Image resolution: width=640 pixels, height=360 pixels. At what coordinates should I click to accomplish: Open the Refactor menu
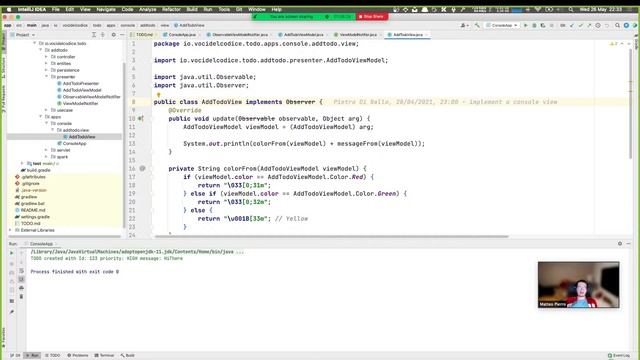pyautogui.click(x=171, y=9)
